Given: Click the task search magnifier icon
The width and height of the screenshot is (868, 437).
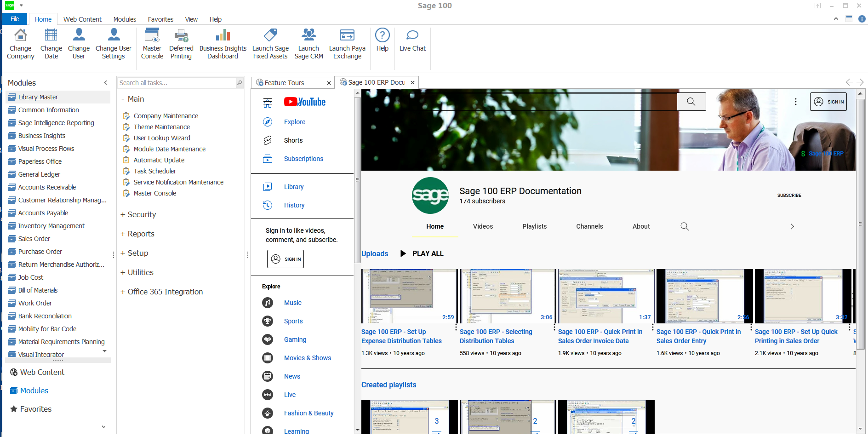Looking at the screenshot, I should (240, 83).
